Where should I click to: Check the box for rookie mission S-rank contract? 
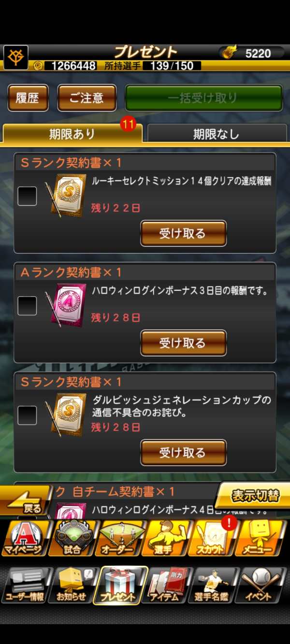coord(27,196)
